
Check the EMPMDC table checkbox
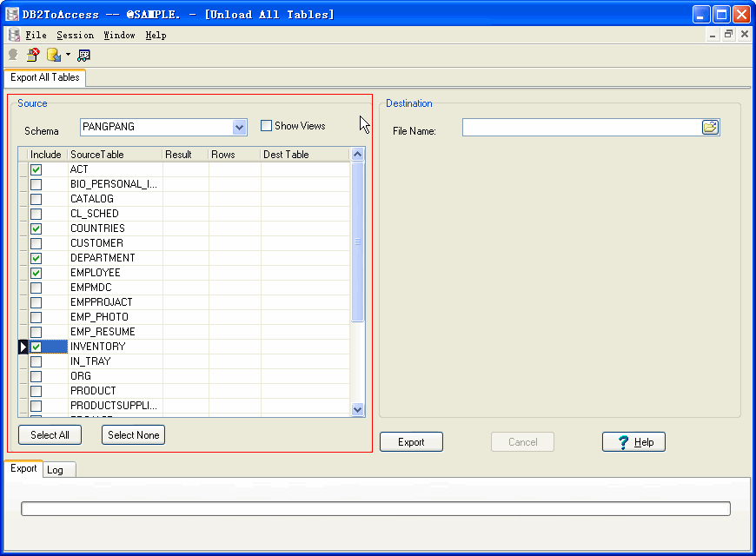[x=36, y=288]
